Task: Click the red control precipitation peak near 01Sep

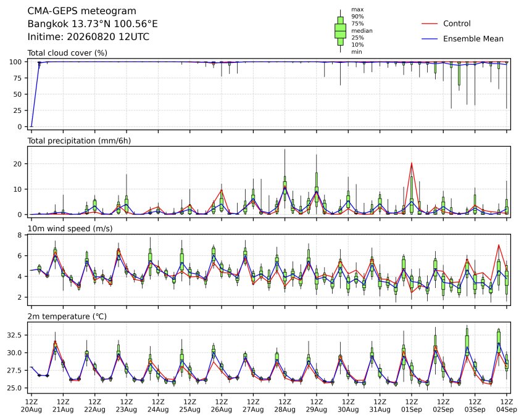Action: click(412, 163)
